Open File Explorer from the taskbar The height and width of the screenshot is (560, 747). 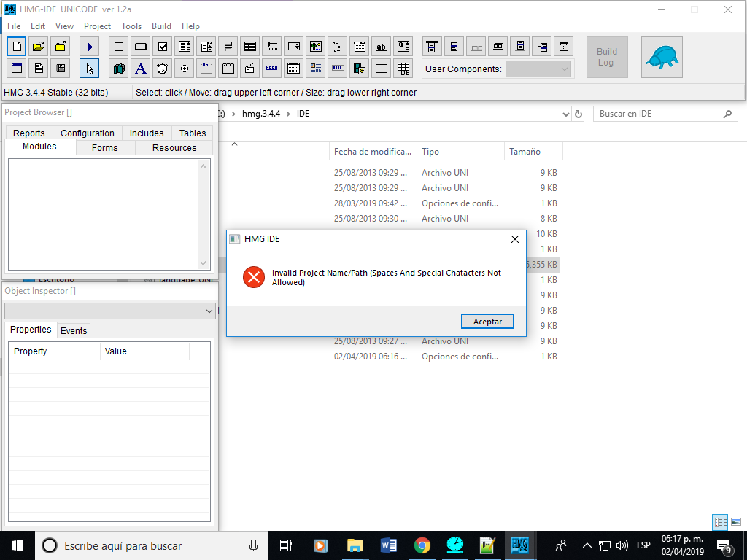355,545
